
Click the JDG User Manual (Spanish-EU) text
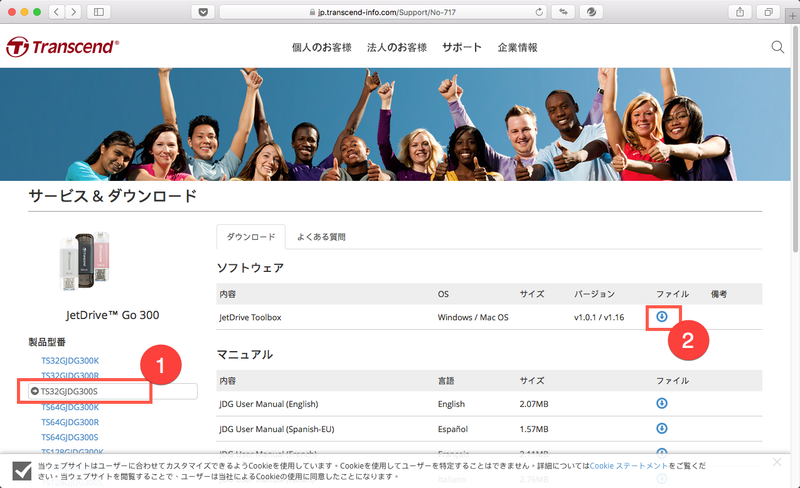tap(277, 429)
